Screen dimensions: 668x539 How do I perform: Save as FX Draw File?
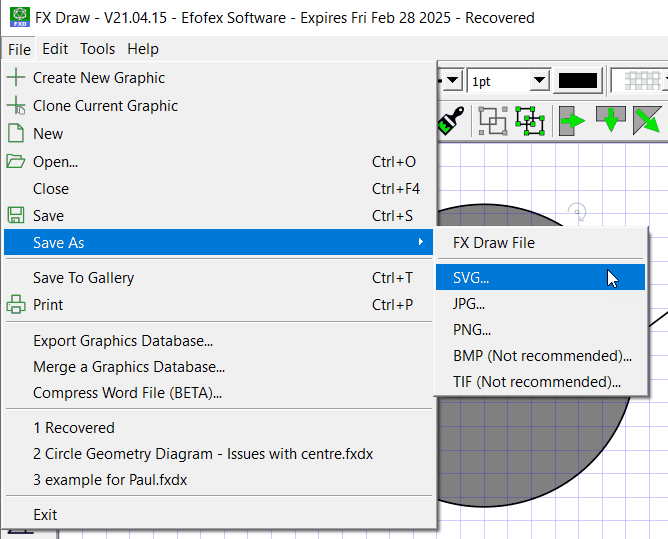[540, 242]
